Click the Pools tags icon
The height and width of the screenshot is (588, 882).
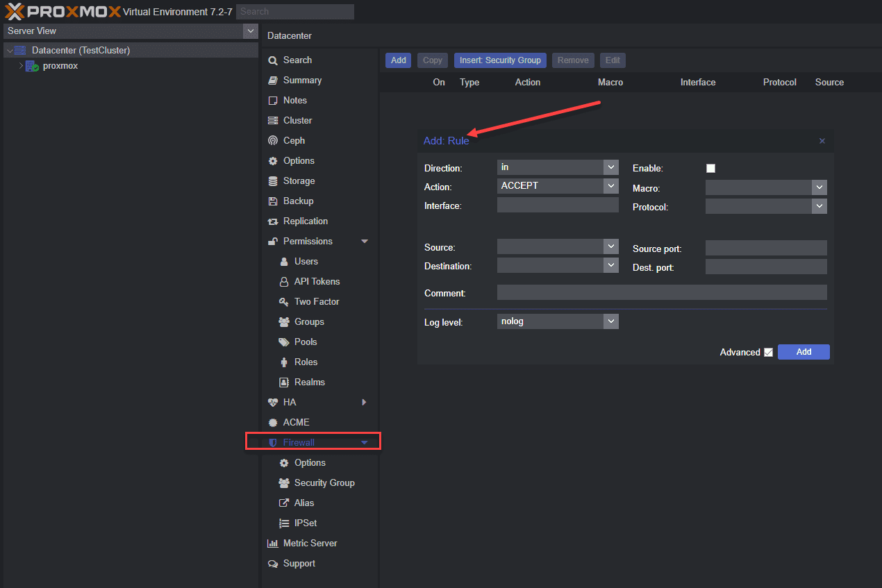point(284,342)
